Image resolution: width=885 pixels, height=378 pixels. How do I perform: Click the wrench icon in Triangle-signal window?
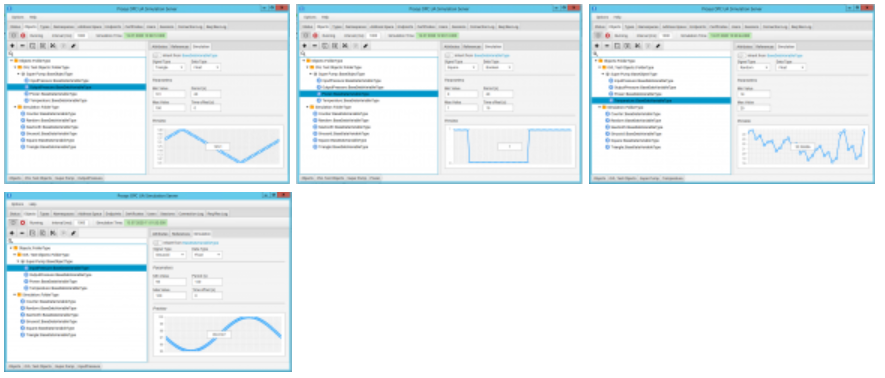click(x=73, y=45)
